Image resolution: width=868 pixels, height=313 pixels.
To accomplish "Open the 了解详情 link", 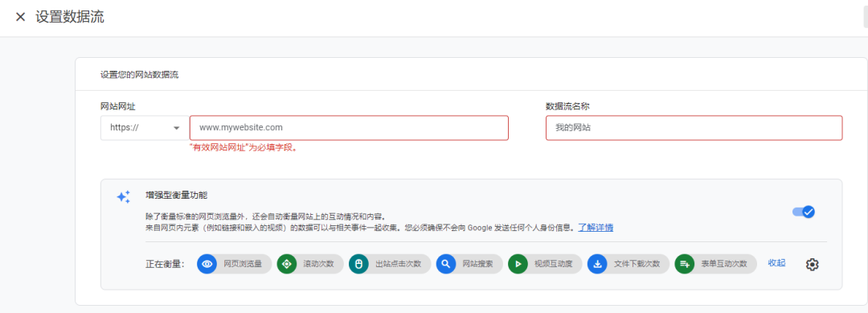I will point(596,227).
